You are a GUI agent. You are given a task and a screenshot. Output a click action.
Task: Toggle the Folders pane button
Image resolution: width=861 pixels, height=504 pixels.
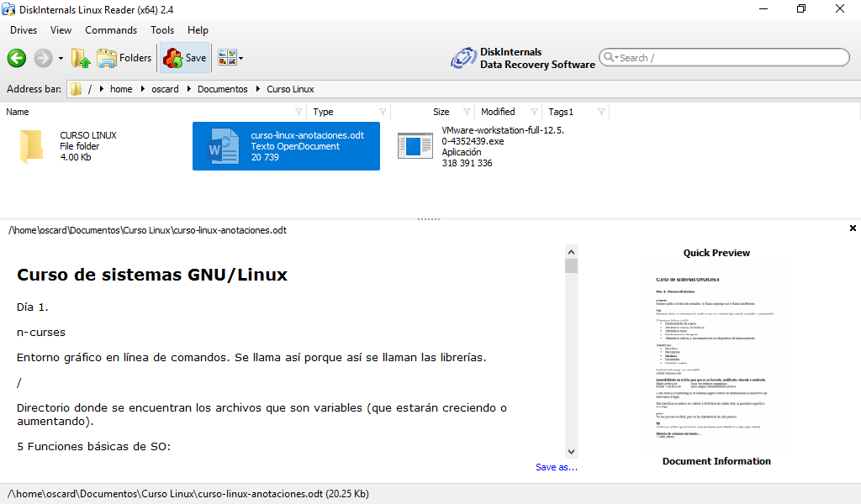click(x=124, y=58)
